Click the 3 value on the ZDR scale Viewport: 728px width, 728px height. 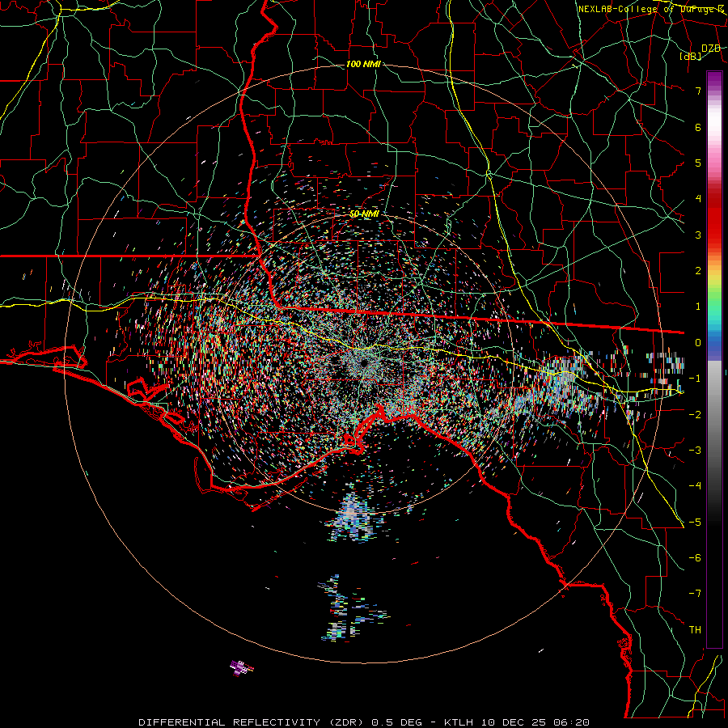click(x=698, y=235)
